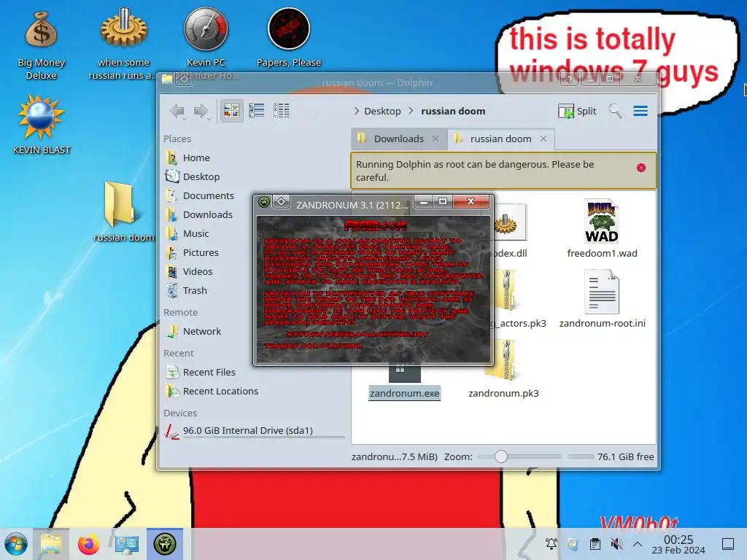Screen dimensions: 747x560
Task: Click russian doom in the breadcrumb path
Action: pyautogui.click(x=453, y=111)
